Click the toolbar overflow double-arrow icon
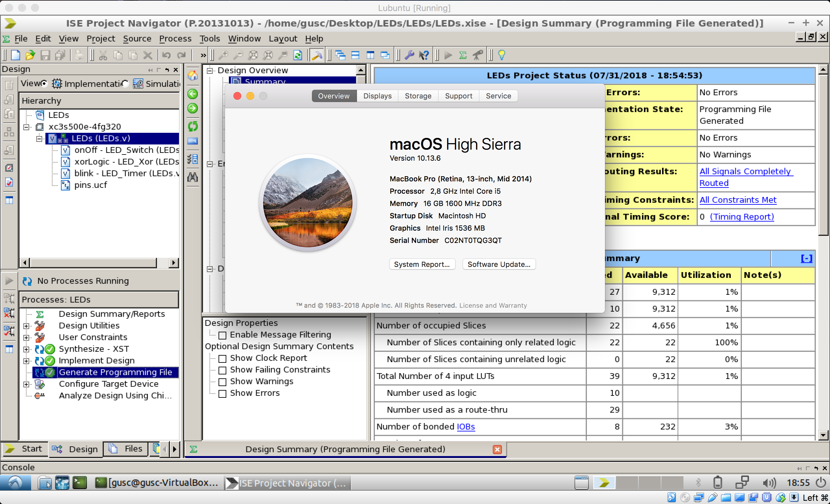The width and height of the screenshot is (830, 504). click(203, 55)
